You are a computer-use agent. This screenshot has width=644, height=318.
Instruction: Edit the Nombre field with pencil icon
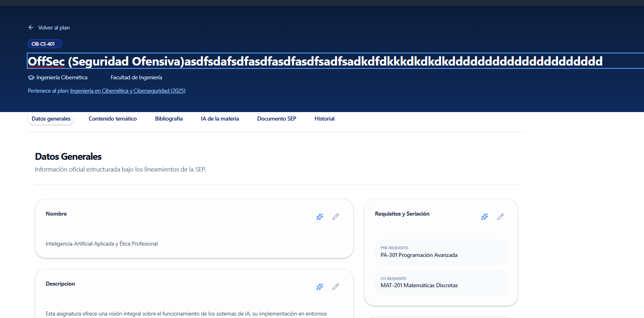pyautogui.click(x=335, y=217)
